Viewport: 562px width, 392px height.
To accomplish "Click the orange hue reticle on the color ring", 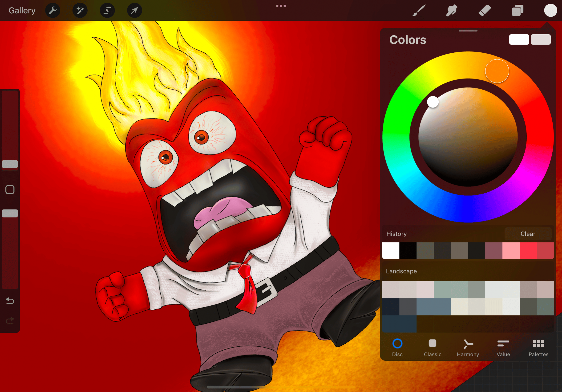I will (x=497, y=71).
